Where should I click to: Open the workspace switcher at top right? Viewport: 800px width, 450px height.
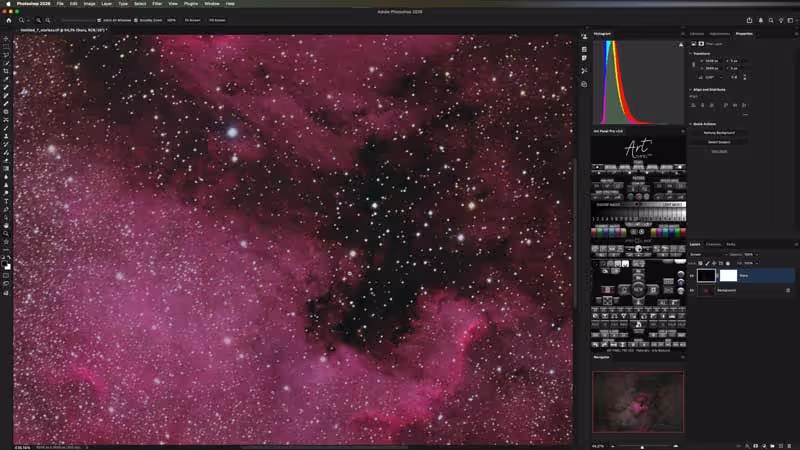click(x=790, y=20)
